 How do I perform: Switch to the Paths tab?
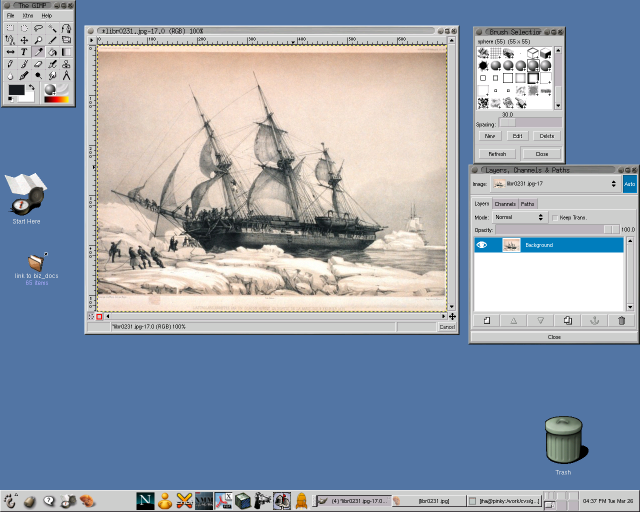(527, 204)
